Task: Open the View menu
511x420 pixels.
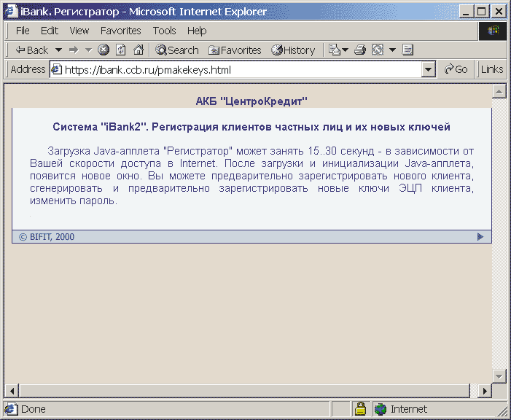Action: [79, 31]
